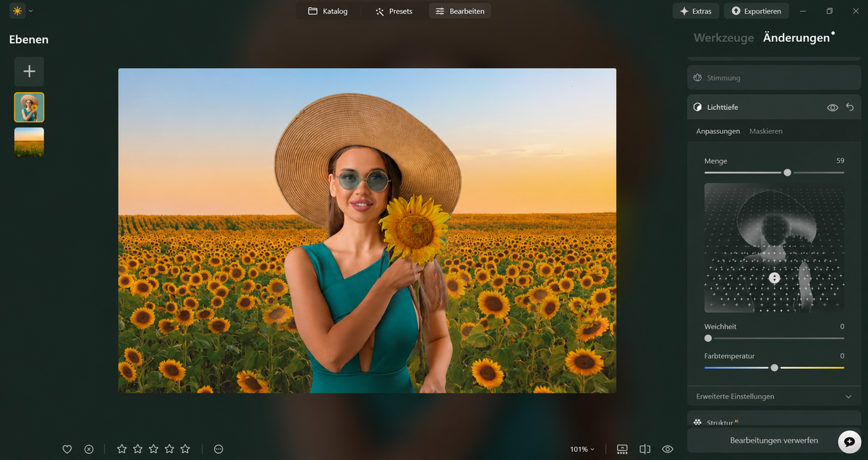Minimize the application window

pos(803,11)
